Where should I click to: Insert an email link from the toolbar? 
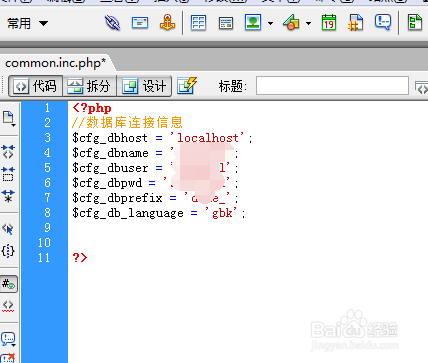140,23
